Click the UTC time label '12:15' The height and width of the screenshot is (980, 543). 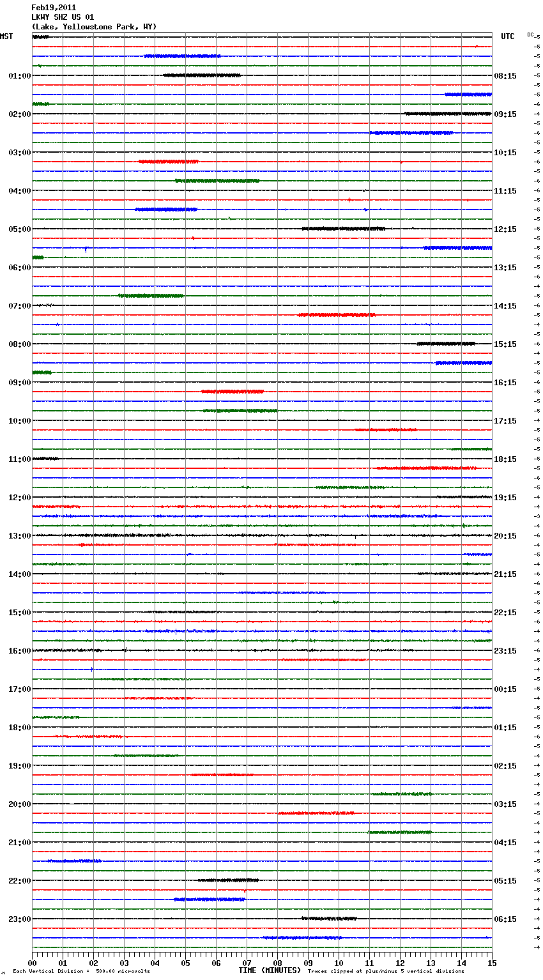coord(505,229)
